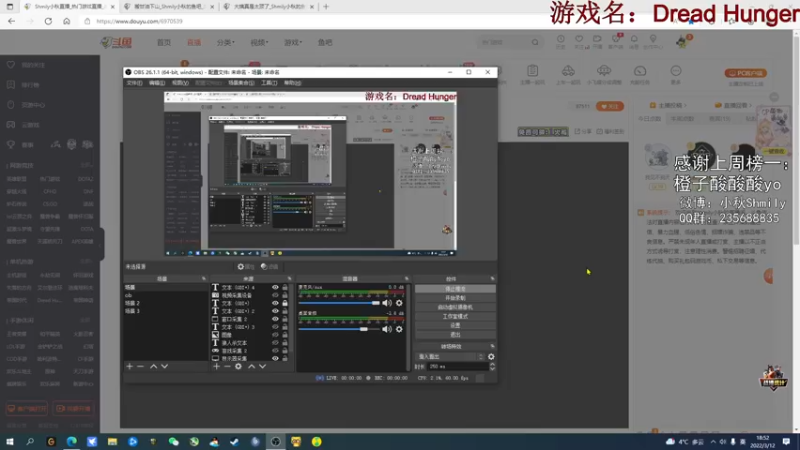Undock the scenes panel via its header icon
Viewport: 800px width, 450px height.
tap(204, 279)
